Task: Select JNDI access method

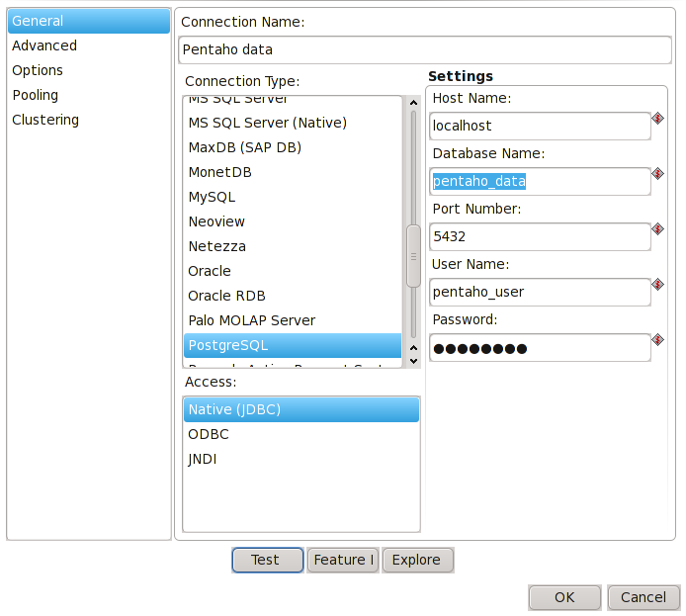Action: [x=301, y=459]
